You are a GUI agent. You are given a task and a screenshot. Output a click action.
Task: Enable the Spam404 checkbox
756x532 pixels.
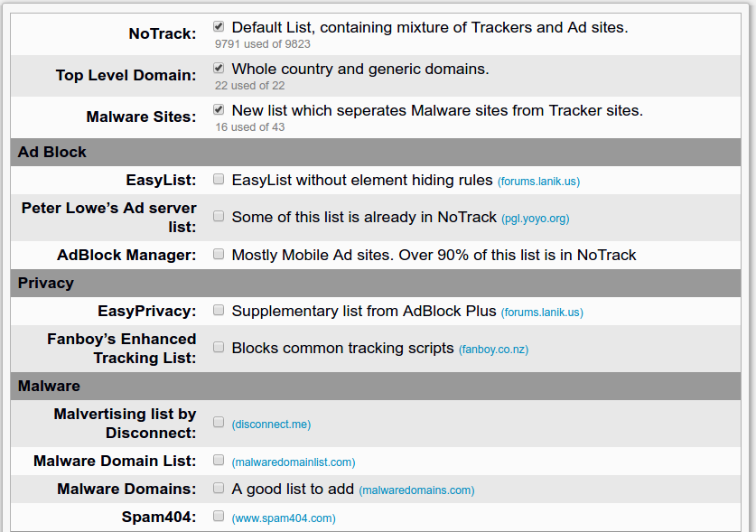point(219,516)
